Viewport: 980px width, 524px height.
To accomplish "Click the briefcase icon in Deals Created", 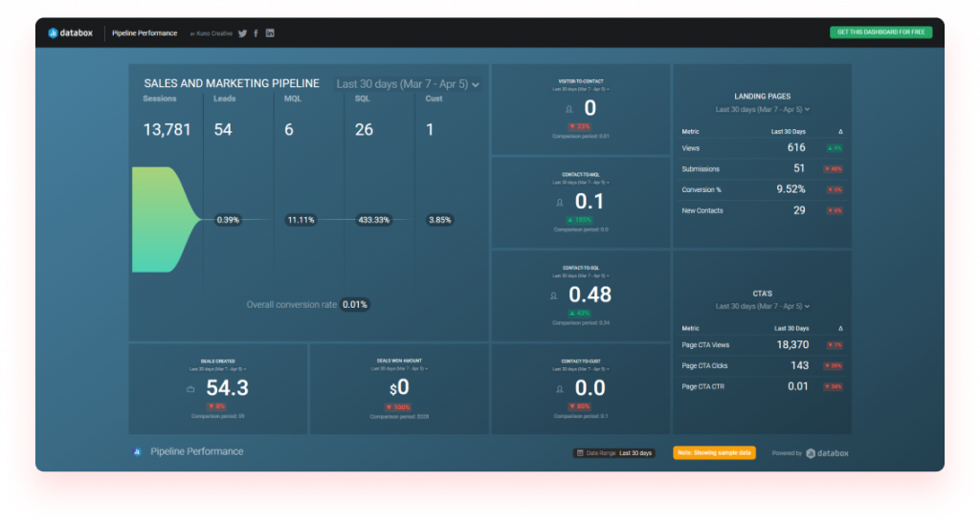I will (x=190, y=389).
